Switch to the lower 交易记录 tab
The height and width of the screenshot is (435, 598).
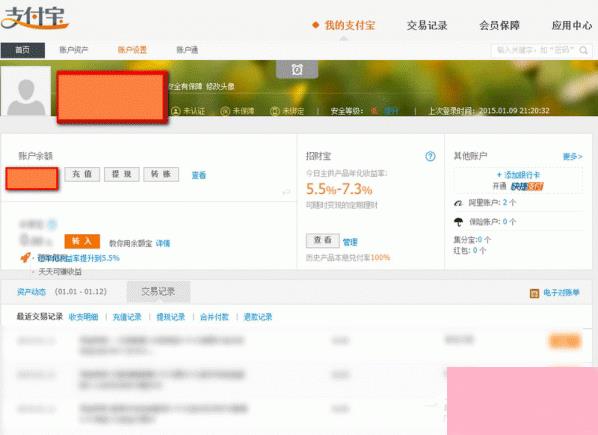click(158, 292)
